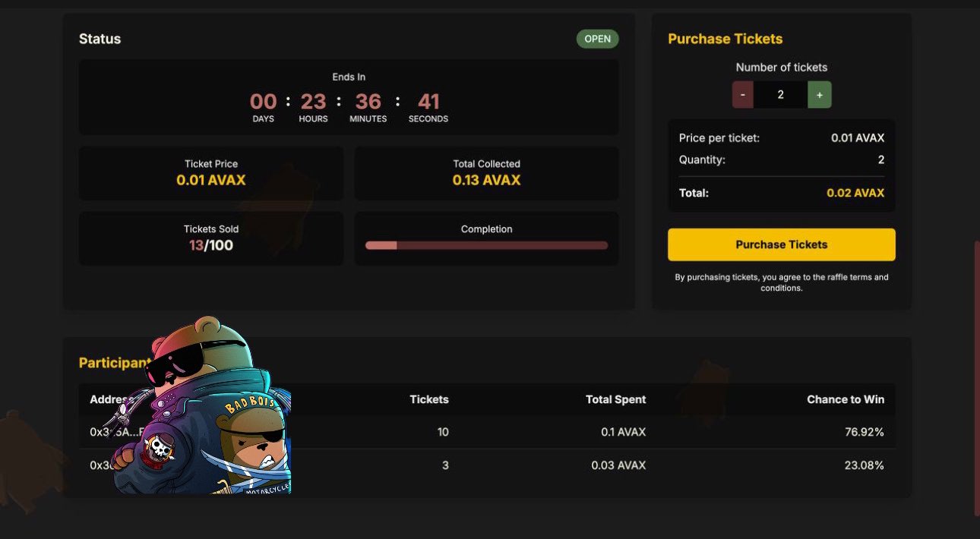This screenshot has height=539, width=980.
Task: Click the Chance to Win column header
Action: point(845,399)
